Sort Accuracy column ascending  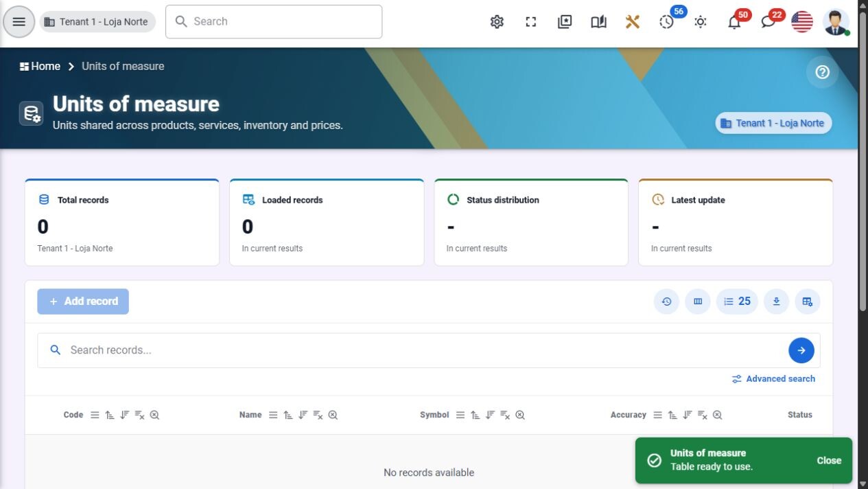[x=672, y=415]
